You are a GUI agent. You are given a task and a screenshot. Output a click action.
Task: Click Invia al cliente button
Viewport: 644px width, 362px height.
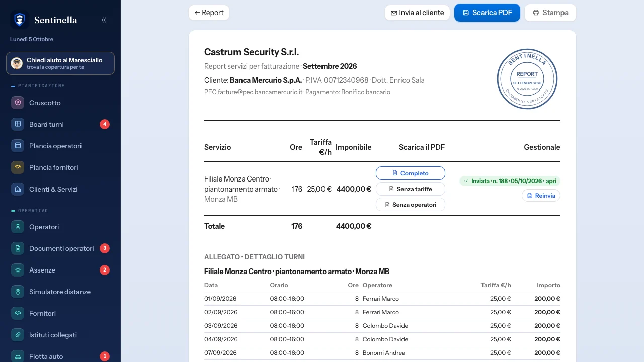point(417,13)
